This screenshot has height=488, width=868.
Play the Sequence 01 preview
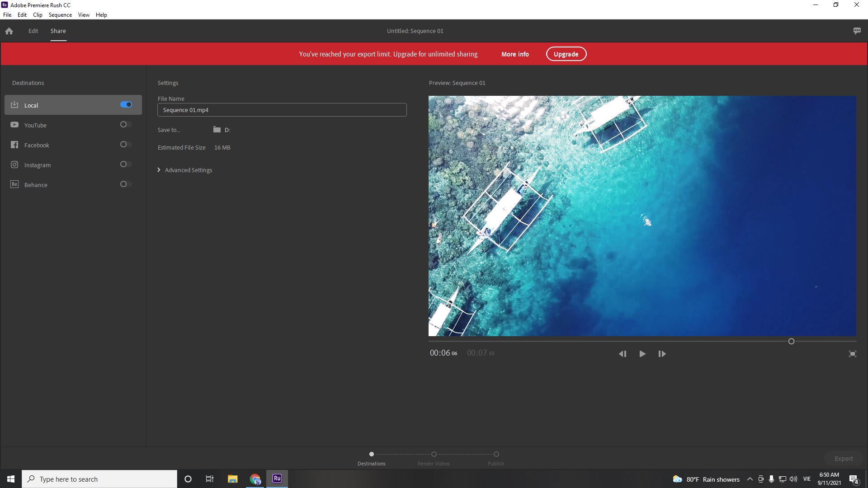(642, 354)
